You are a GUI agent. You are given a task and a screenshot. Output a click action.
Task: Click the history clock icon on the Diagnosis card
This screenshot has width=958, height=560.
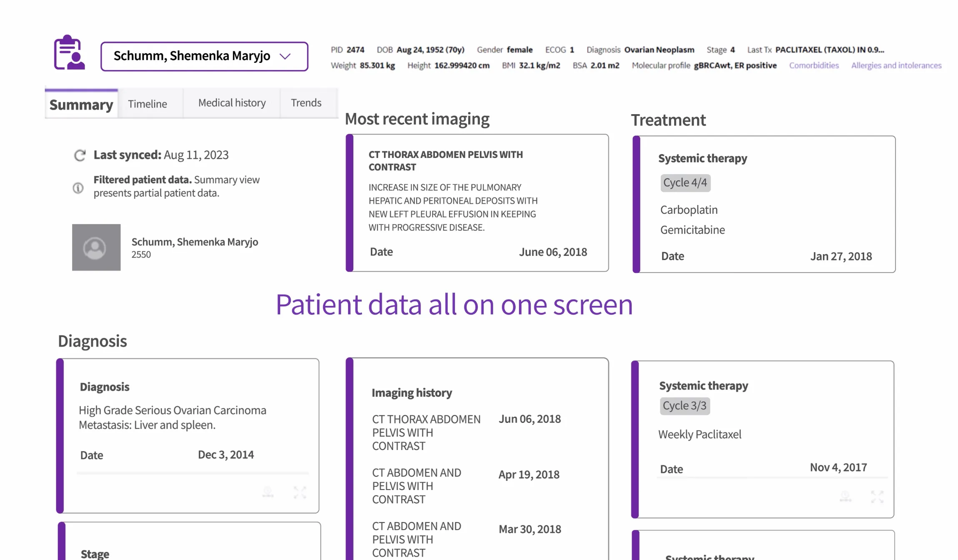[268, 492]
